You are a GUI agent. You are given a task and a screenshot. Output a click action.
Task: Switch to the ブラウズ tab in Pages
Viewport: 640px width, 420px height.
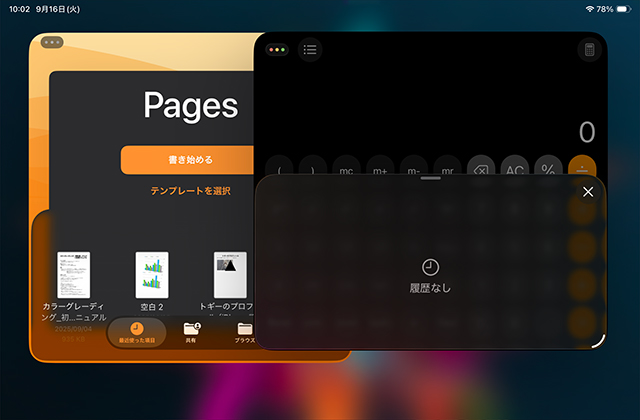(244, 333)
